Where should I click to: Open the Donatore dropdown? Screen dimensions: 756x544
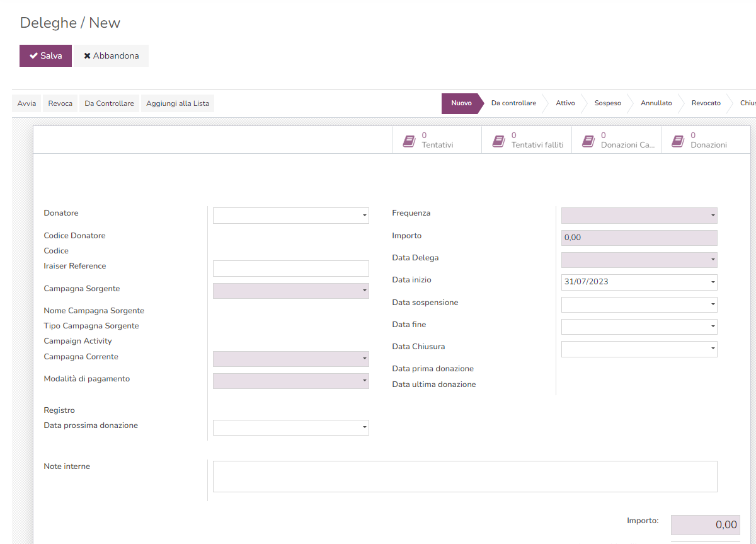(290, 216)
